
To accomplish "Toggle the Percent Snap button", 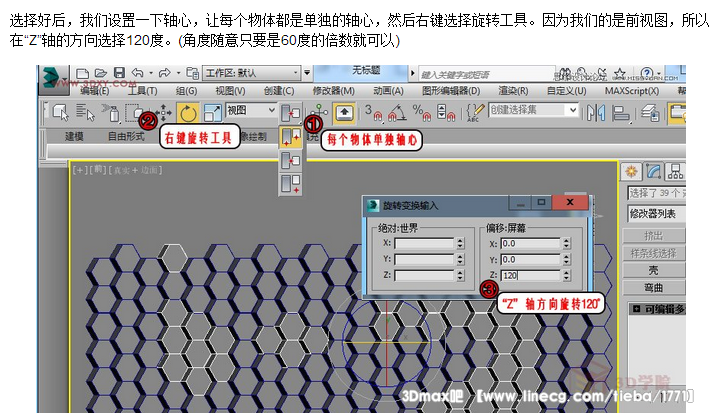I will [421, 113].
